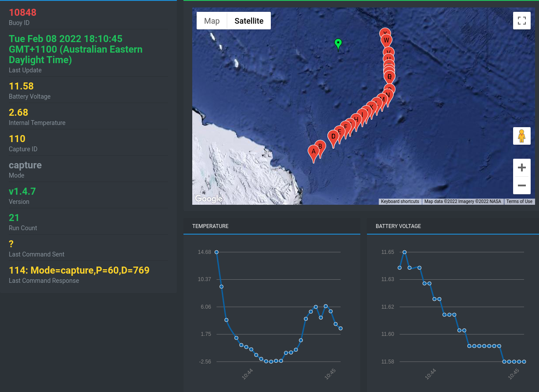
Task: Switch map to Satellite view
Action: (249, 21)
